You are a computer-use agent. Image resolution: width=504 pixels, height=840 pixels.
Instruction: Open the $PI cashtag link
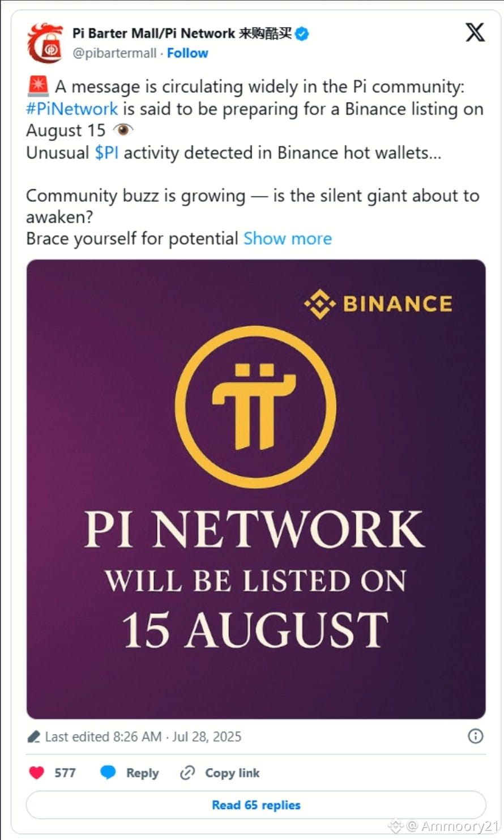[x=106, y=153]
